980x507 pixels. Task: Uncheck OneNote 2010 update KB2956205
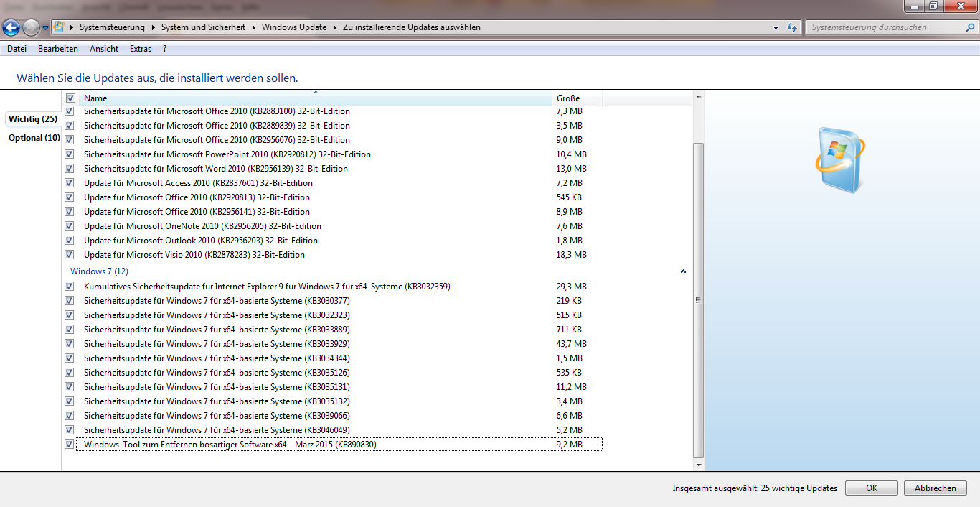click(69, 226)
